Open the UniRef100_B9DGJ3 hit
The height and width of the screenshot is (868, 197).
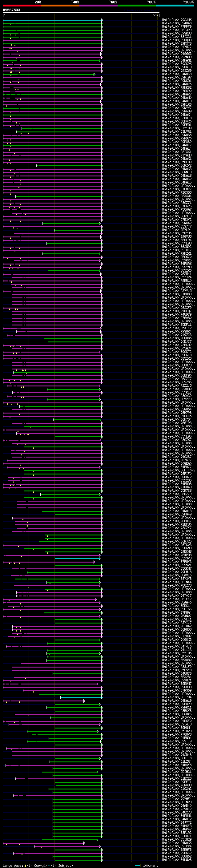[x=177, y=67]
